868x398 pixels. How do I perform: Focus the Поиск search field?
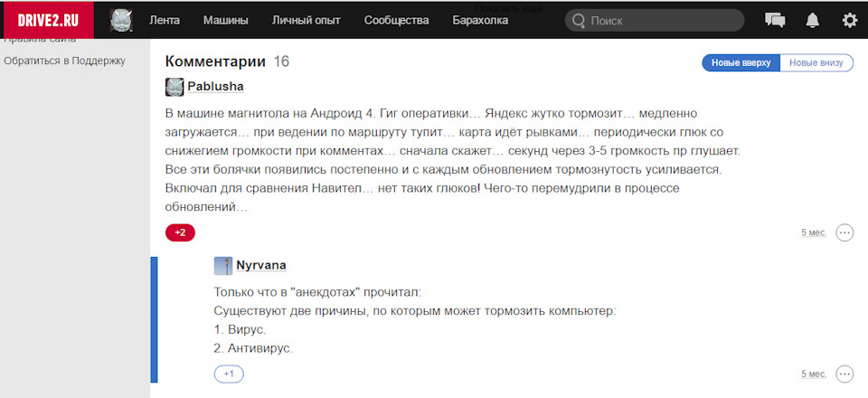pyautogui.click(x=655, y=21)
